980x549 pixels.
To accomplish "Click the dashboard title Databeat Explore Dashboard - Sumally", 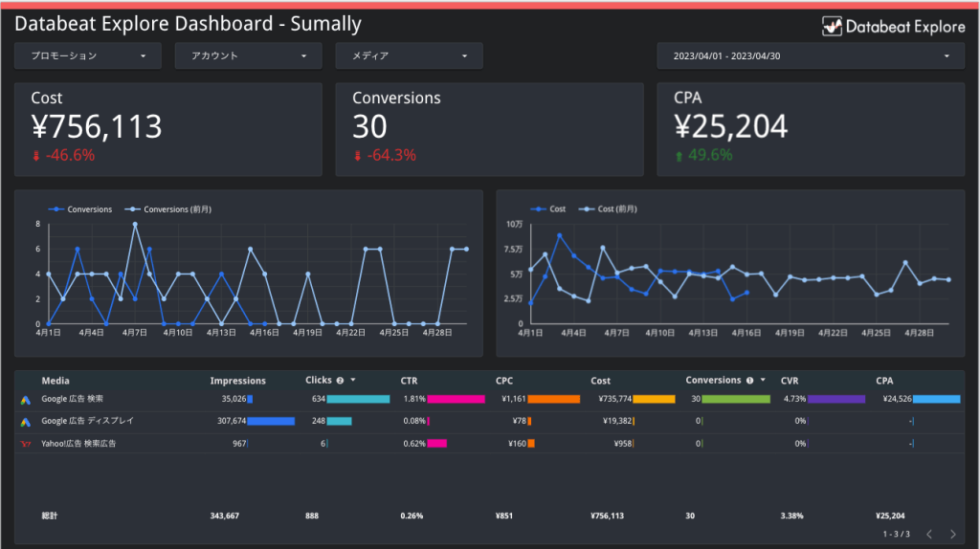I will (x=189, y=24).
